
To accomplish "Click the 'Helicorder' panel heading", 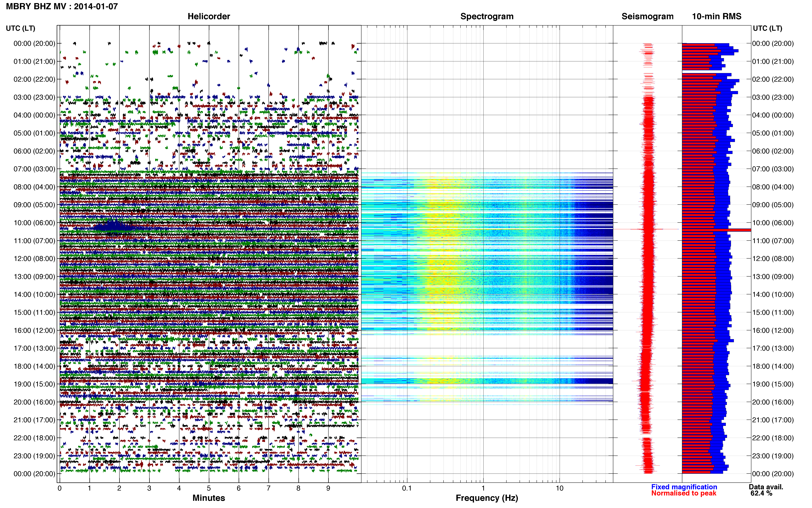I will click(208, 16).
